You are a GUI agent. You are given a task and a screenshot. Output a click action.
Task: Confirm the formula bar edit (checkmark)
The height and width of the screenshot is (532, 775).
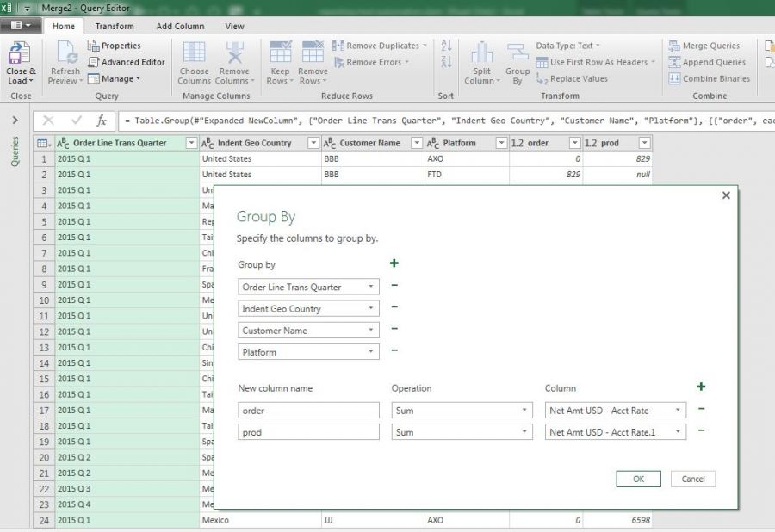[76, 121]
